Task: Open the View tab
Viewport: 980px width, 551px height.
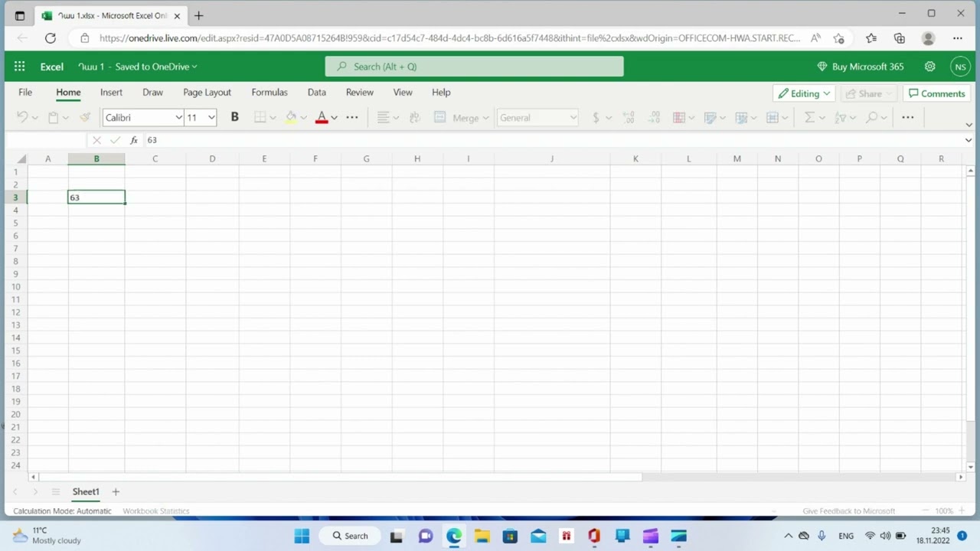Action: 403,92
